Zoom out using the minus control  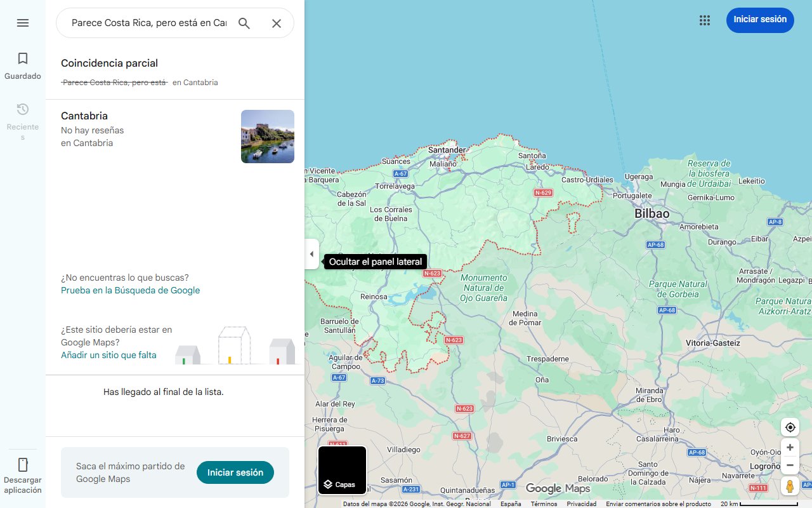pos(790,465)
